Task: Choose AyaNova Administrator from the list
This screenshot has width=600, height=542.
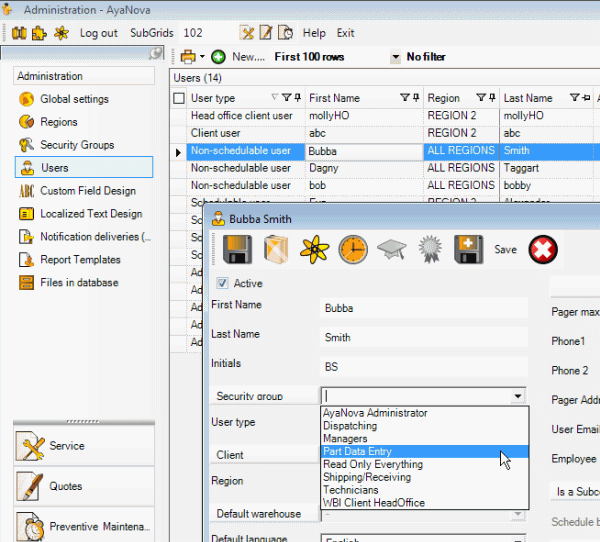Action: coord(375,413)
